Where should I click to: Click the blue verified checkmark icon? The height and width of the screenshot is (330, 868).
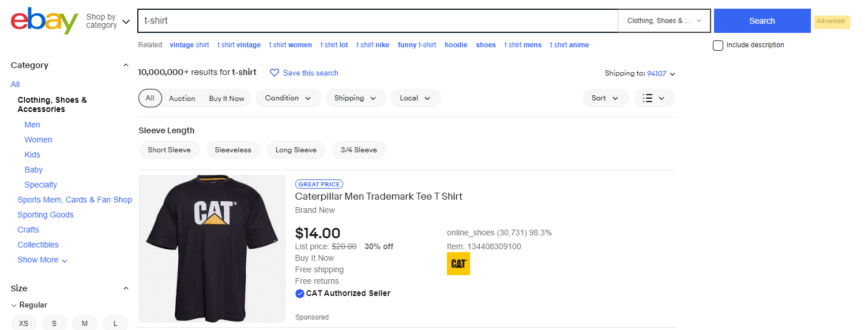(299, 294)
